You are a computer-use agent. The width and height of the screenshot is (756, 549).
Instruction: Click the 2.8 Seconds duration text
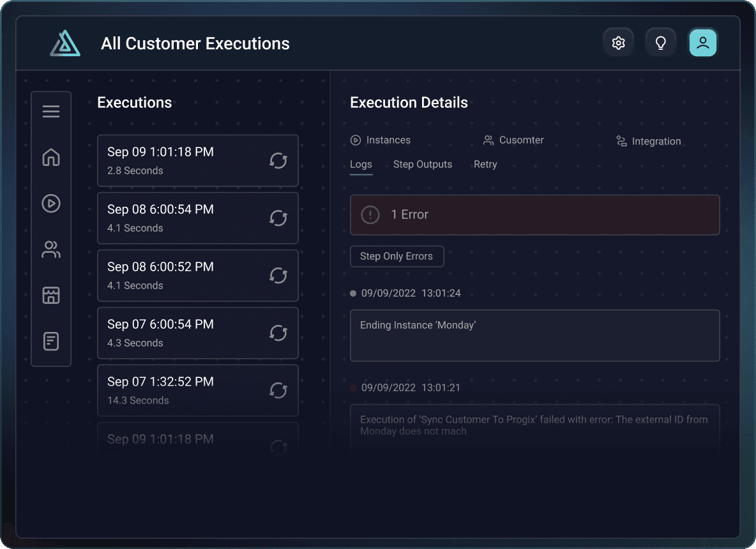(x=135, y=170)
